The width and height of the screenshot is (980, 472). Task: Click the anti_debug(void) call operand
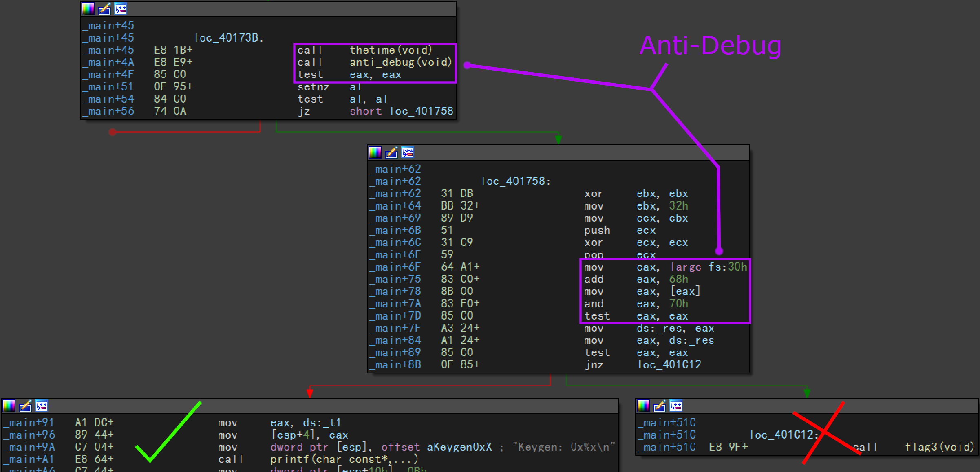click(400, 62)
